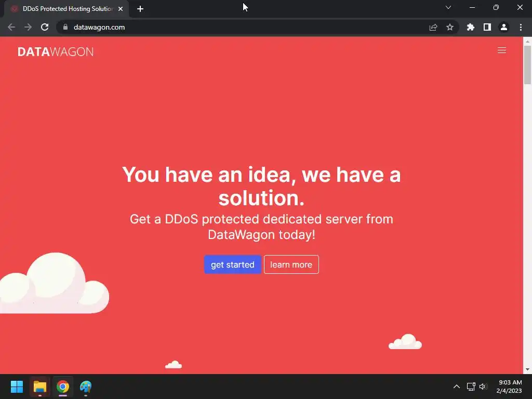Click the scrollbar up arrow
This screenshot has height=399, width=532.
pos(527,41)
